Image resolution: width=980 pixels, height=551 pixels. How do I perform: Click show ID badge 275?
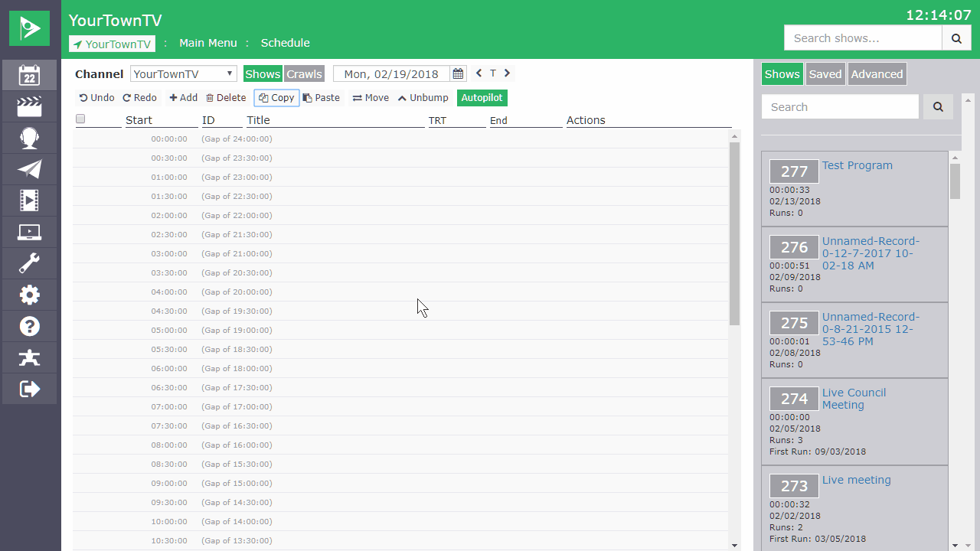[794, 322]
